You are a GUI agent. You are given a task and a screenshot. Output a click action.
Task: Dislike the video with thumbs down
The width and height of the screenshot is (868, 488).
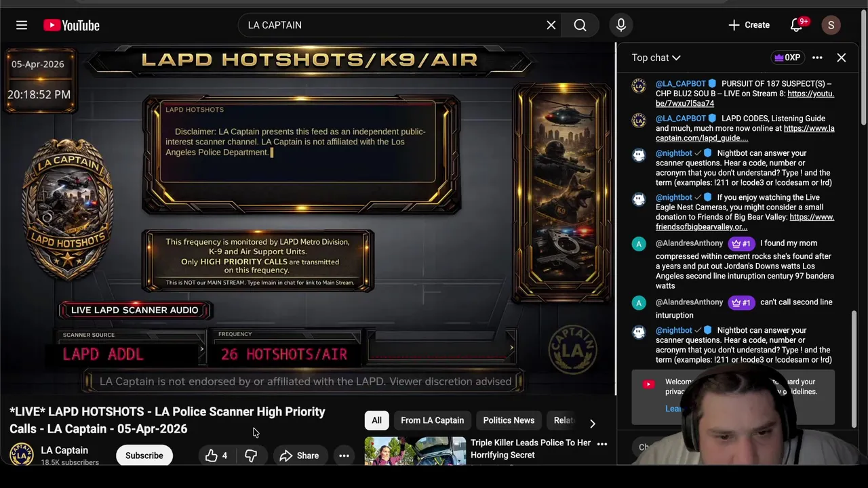[251, 455]
